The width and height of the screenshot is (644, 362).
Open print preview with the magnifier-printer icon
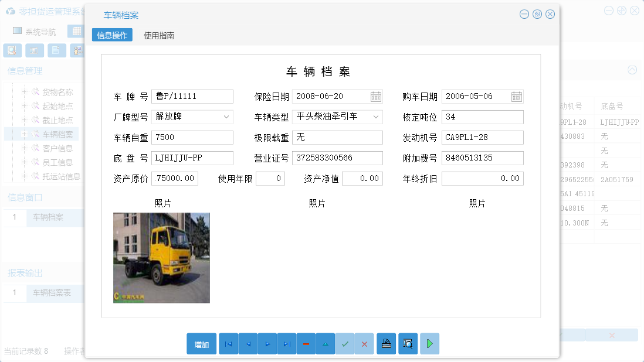407,344
